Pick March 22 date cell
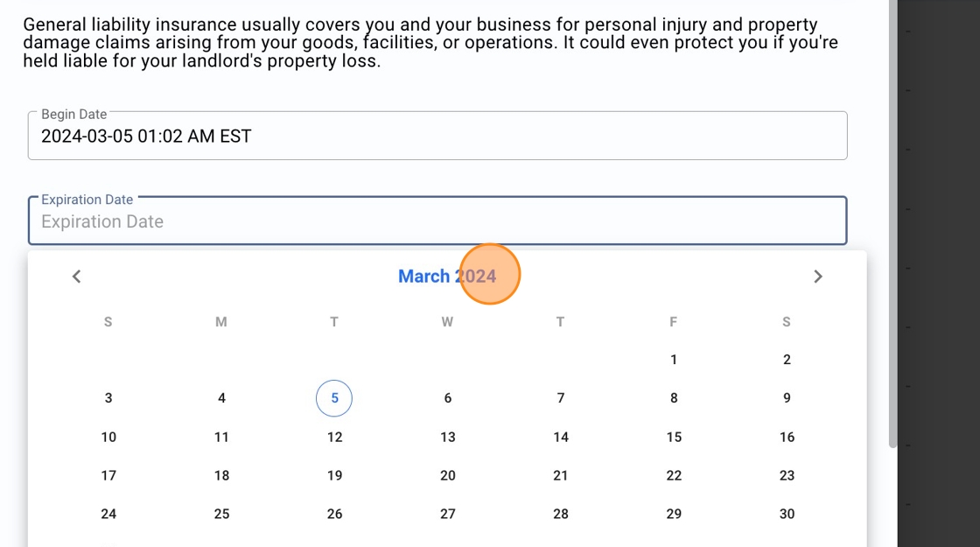 674,475
